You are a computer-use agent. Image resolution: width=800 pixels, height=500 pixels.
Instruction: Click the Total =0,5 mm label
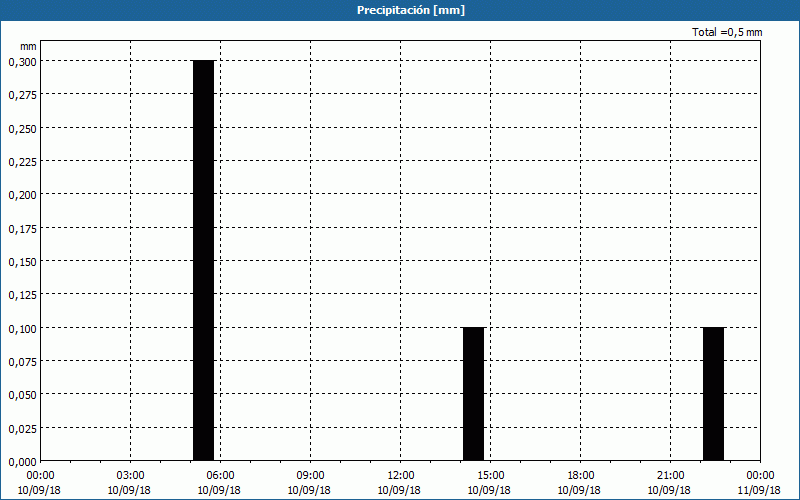pos(727,32)
